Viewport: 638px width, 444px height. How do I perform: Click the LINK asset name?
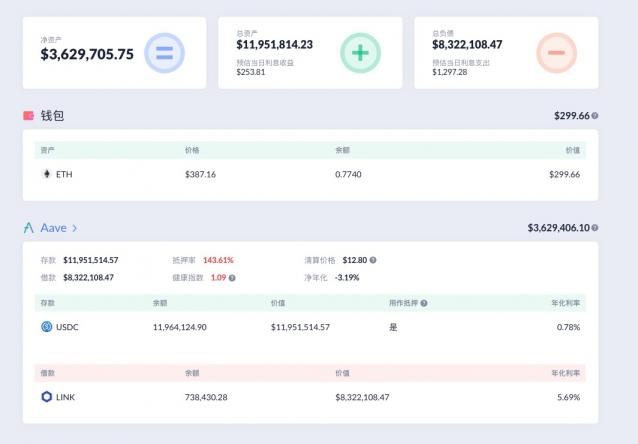[66, 397]
